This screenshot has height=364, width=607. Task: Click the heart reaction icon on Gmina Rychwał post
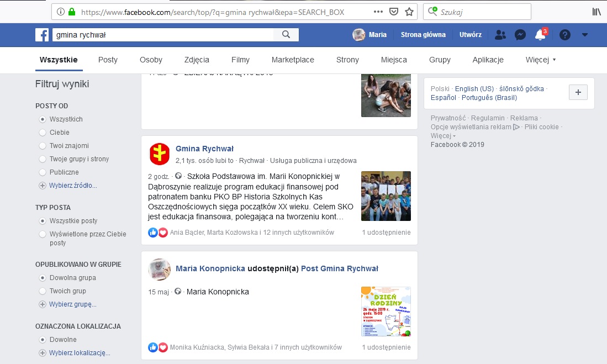(163, 233)
